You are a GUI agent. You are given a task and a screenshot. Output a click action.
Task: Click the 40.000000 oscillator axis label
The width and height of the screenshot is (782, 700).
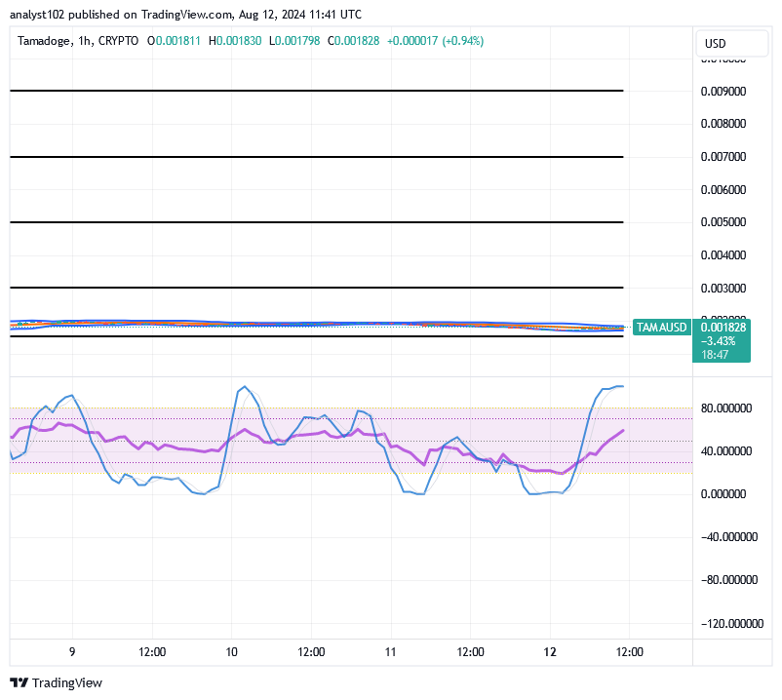726,451
